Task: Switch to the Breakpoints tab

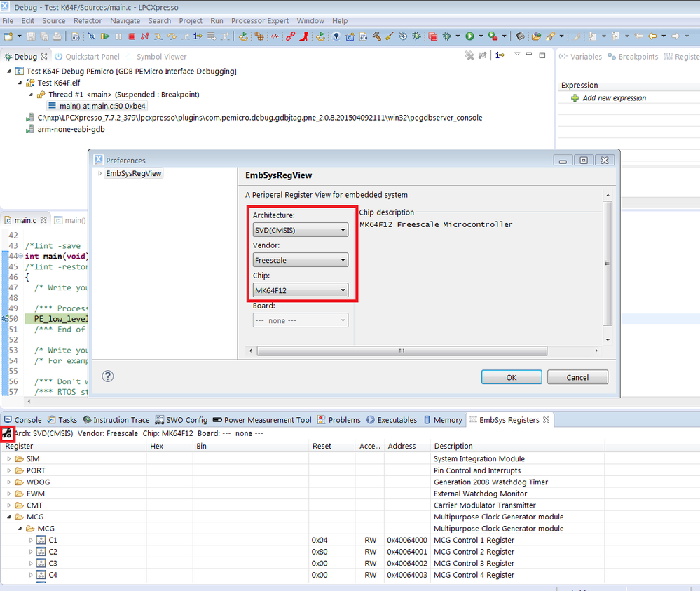Action: tap(633, 57)
